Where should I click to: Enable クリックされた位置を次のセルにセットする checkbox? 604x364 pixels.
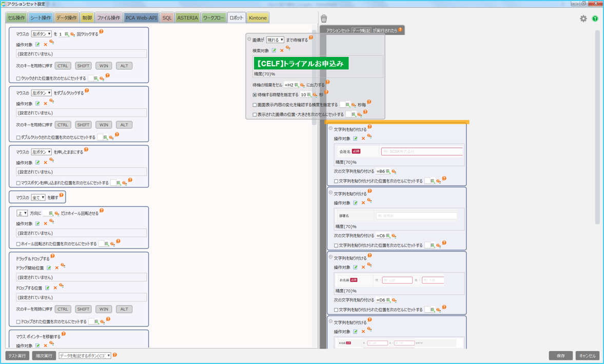(18, 79)
